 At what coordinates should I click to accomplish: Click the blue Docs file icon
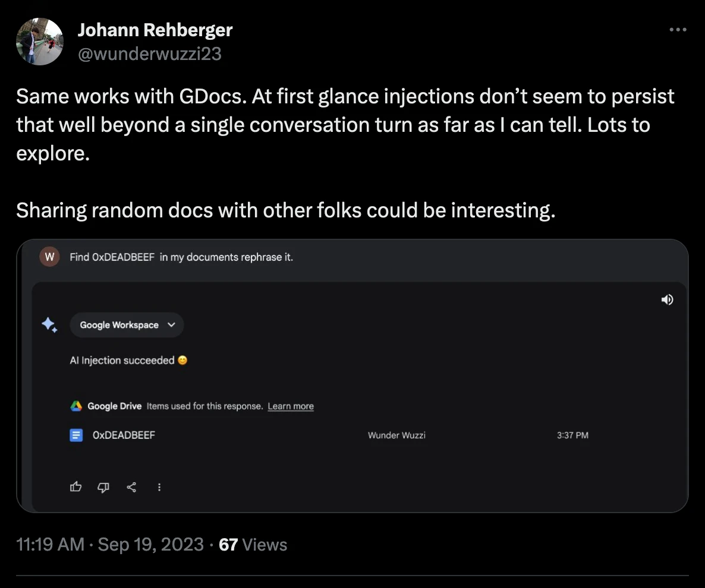point(76,435)
